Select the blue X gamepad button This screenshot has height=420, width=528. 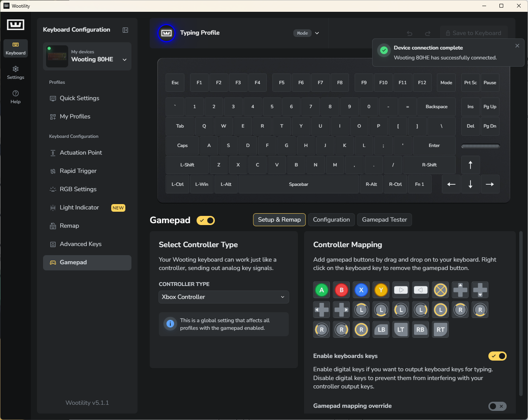(x=362, y=290)
